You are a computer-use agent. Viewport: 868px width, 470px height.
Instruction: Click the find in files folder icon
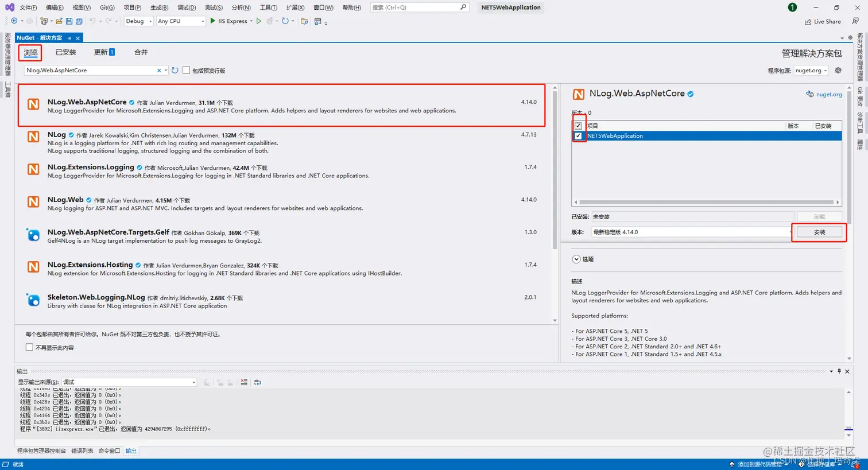pyautogui.click(x=304, y=21)
